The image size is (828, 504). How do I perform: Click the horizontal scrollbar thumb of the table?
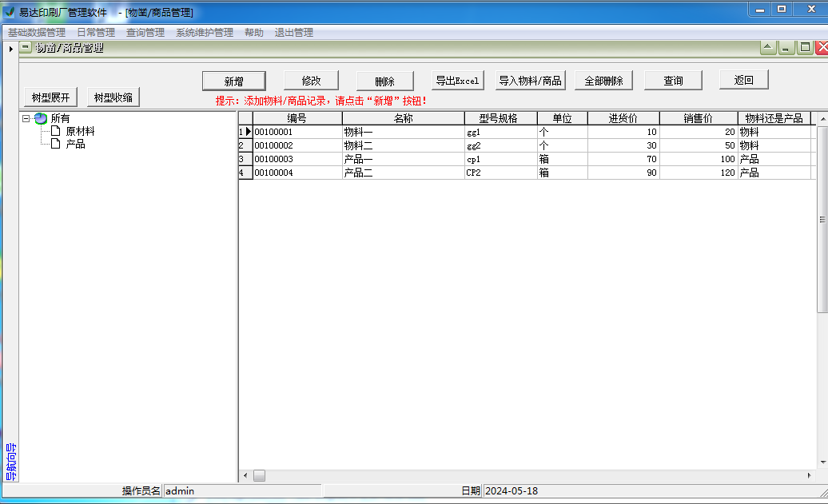point(259,475)
